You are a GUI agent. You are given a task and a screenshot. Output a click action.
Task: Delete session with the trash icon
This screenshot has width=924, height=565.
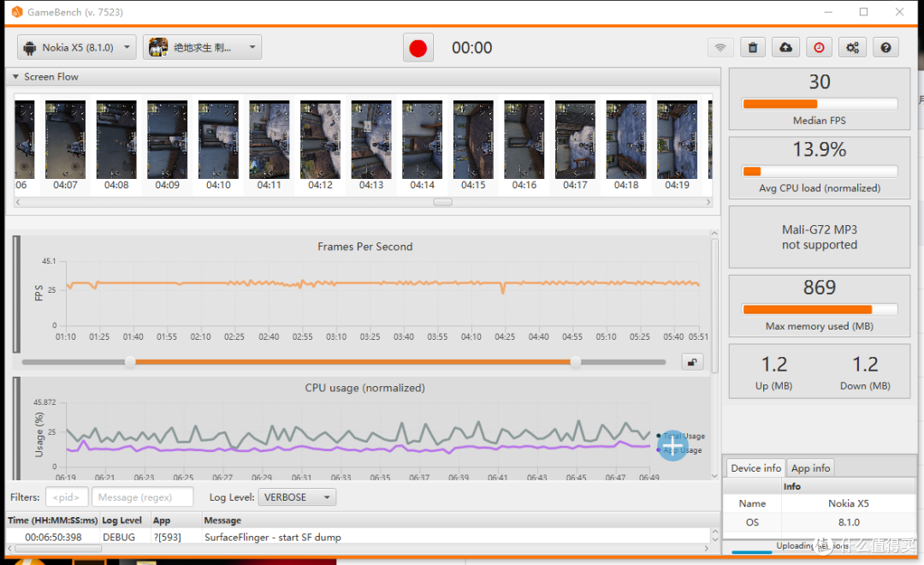click(x=753, y=48)
